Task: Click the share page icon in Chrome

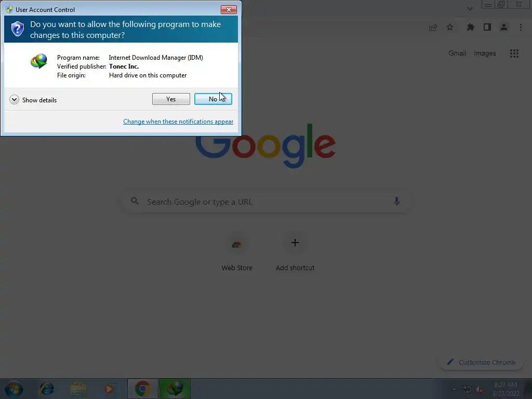Action: pyautogui.click(x=433, y=28)
